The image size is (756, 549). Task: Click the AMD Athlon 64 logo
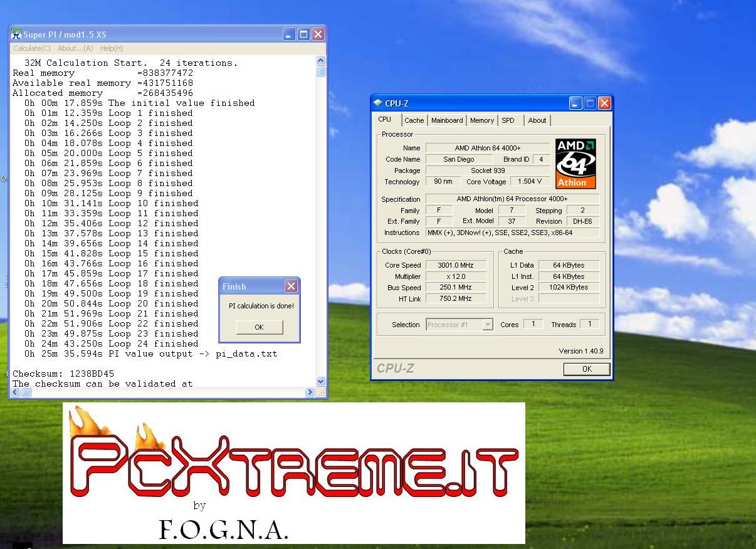575,164
